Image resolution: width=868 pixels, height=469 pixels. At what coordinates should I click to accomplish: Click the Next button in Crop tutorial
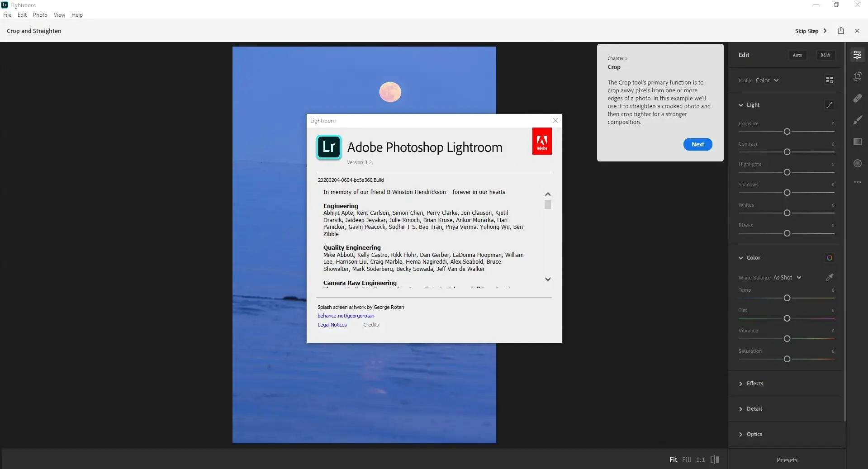coord(697,144)
